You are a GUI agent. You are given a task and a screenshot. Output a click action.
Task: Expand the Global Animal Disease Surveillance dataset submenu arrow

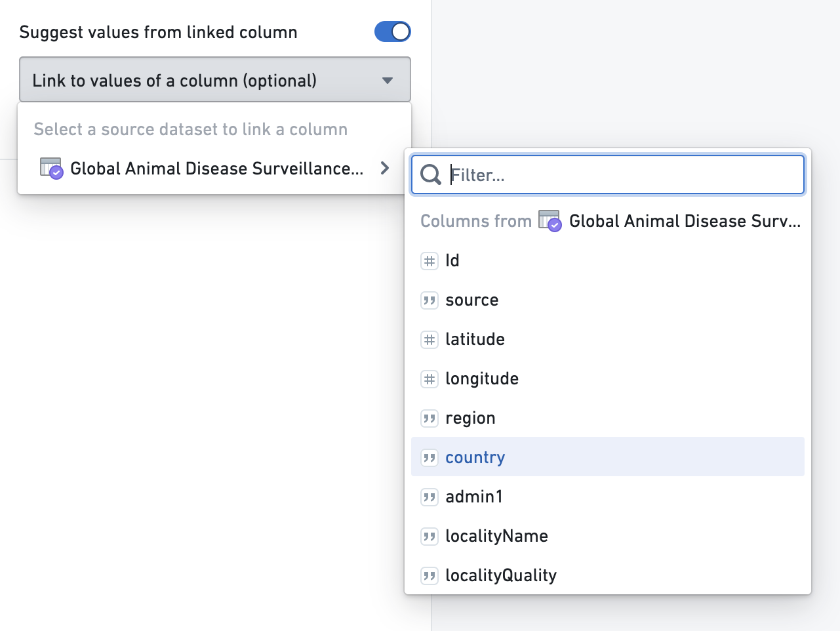click(385, 169)
